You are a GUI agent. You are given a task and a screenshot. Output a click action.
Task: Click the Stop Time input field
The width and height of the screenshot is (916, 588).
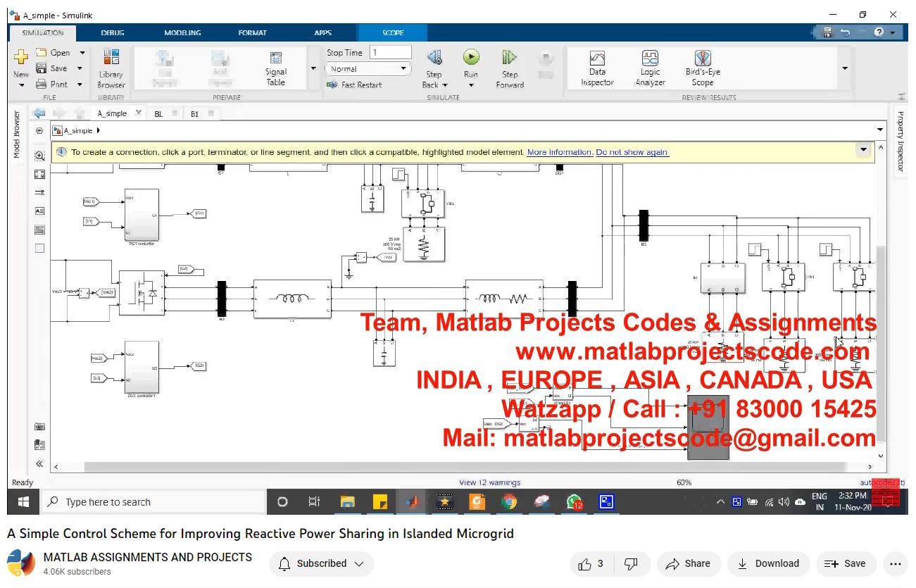[x=390, y=53]
